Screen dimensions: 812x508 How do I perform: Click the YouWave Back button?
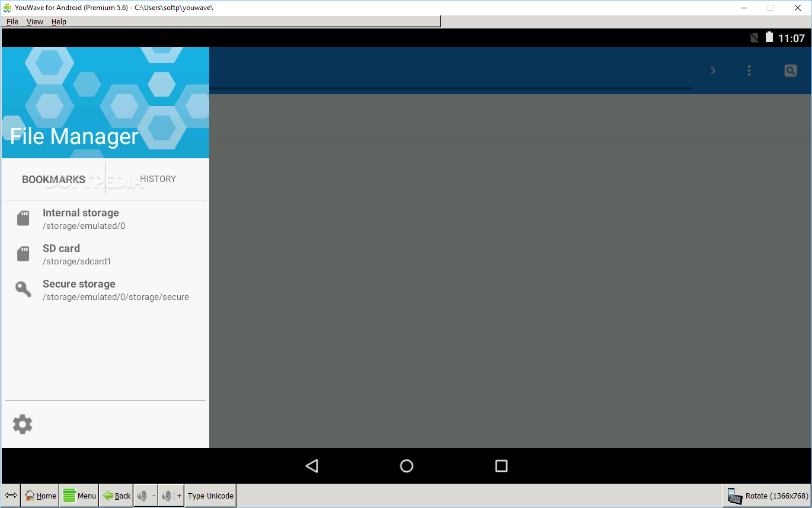point(116,496)
